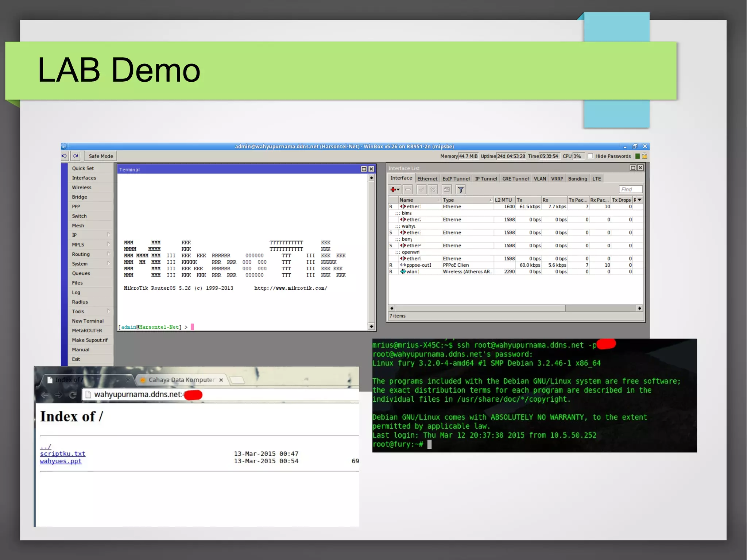Tick the Hide Passwords checkbox

(591, 156)
